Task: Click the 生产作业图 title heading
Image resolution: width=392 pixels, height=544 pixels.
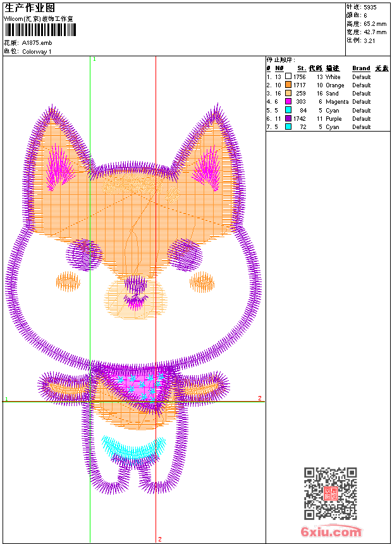Action: 30,8
